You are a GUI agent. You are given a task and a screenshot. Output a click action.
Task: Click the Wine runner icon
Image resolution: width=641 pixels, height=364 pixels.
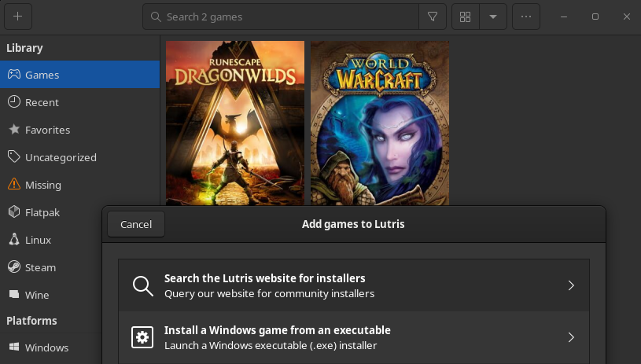pyautogui.click(x=14, y=294)
